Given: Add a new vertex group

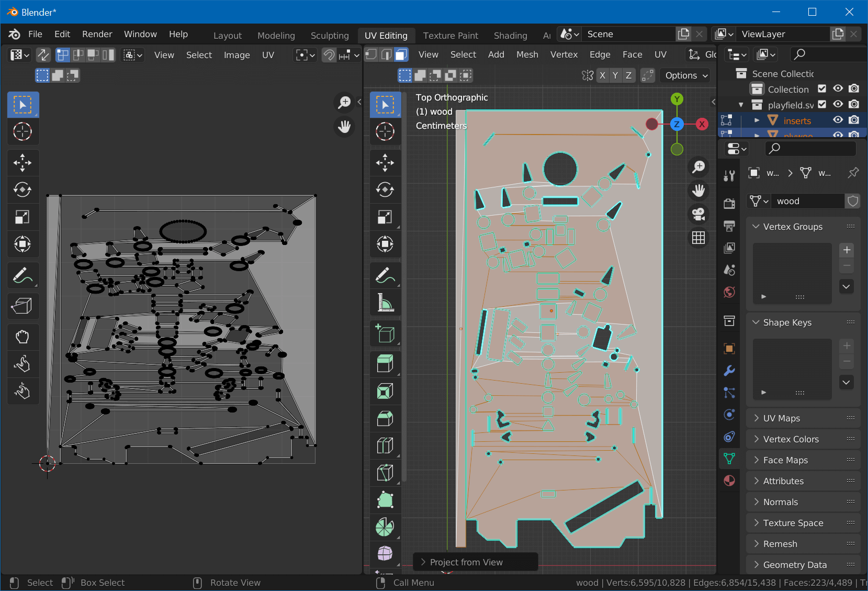Looking at the screenshot, I should pos(847,250).
